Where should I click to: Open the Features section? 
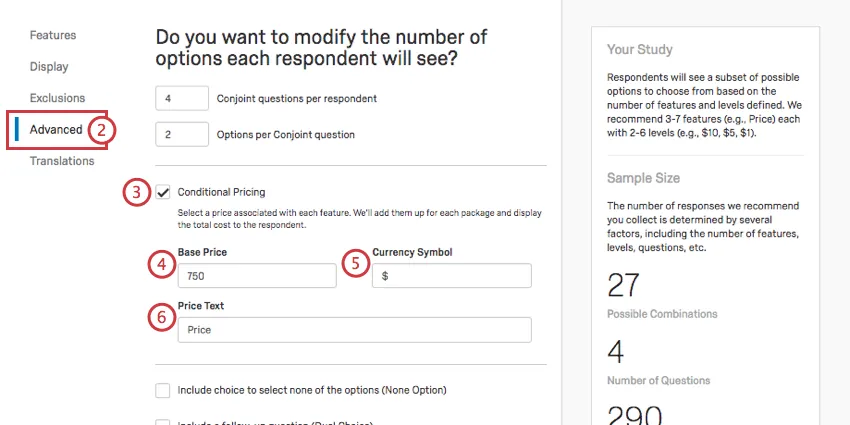click(52, 36)
